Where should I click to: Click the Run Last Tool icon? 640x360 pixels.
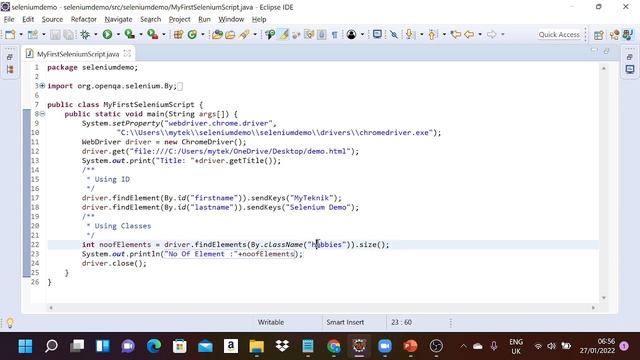pos(152,35)
